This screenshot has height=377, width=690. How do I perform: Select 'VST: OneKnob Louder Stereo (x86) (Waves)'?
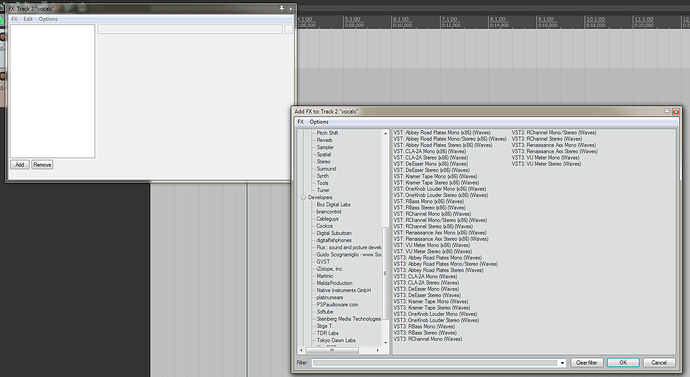pyautogui.click(x=440, y=195)
